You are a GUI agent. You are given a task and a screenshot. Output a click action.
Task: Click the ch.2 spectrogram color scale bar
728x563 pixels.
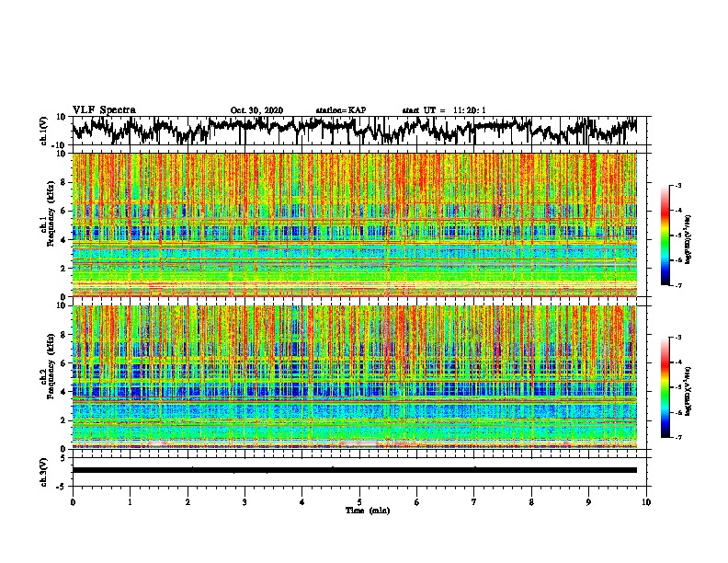pos(665,387)
